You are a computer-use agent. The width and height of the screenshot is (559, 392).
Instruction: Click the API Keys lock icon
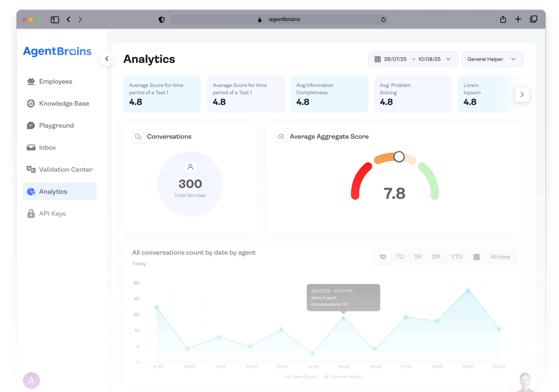[x=31, y=214]
